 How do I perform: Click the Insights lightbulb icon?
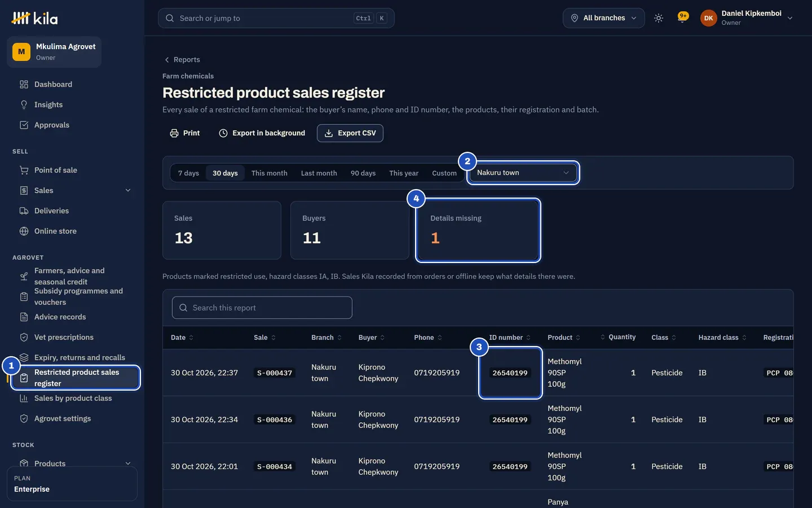tap(24, 104)
